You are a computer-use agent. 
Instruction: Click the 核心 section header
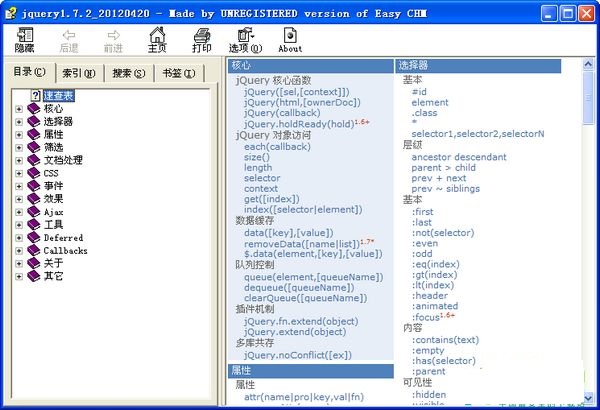coord(311,65)
